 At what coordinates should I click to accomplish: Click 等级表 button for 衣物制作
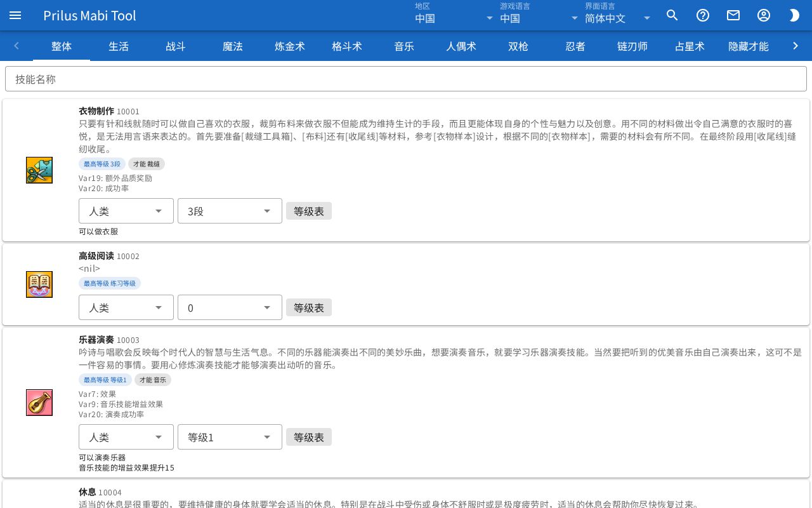coord(309,211)
